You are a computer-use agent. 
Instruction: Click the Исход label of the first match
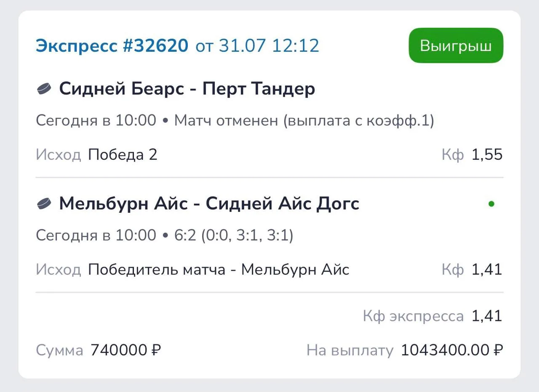click(58, 155)
